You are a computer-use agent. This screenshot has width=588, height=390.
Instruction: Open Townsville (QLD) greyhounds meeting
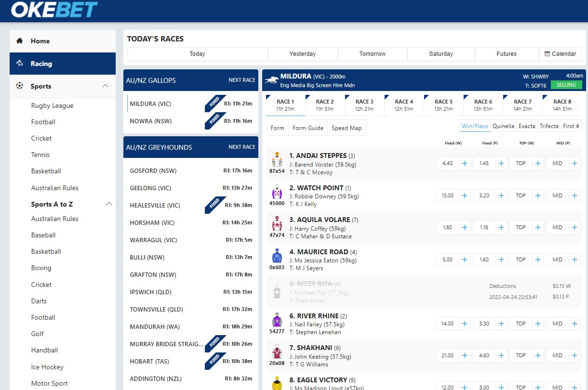(191, 309)
